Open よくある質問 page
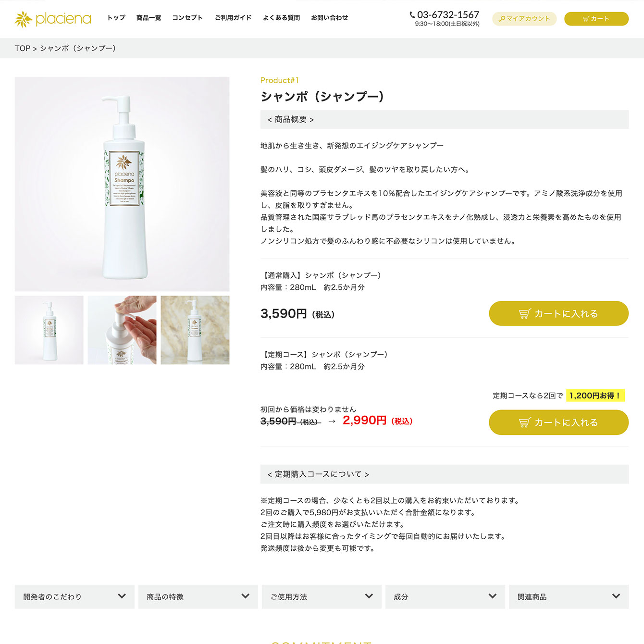Image resolution: width=644 pixels, height=644 pixels. [281, 18]
